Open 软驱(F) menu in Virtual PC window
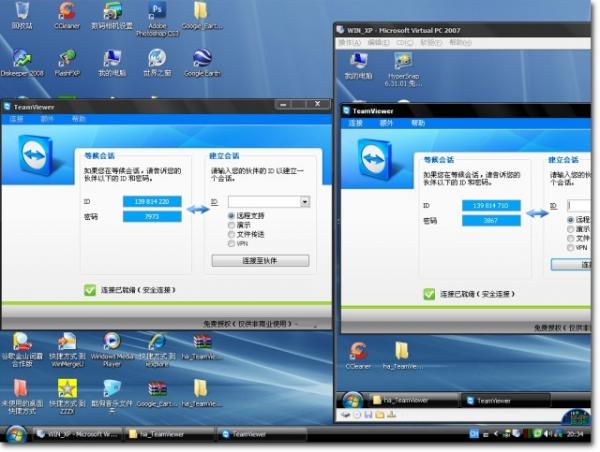Screen dimensions: 600x452 tap(431, 42)
